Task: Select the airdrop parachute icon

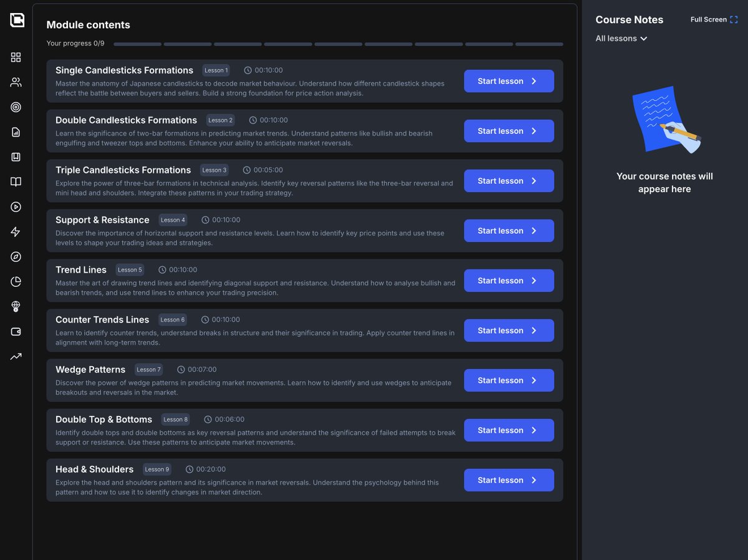Action: click(x=16, y=306)
